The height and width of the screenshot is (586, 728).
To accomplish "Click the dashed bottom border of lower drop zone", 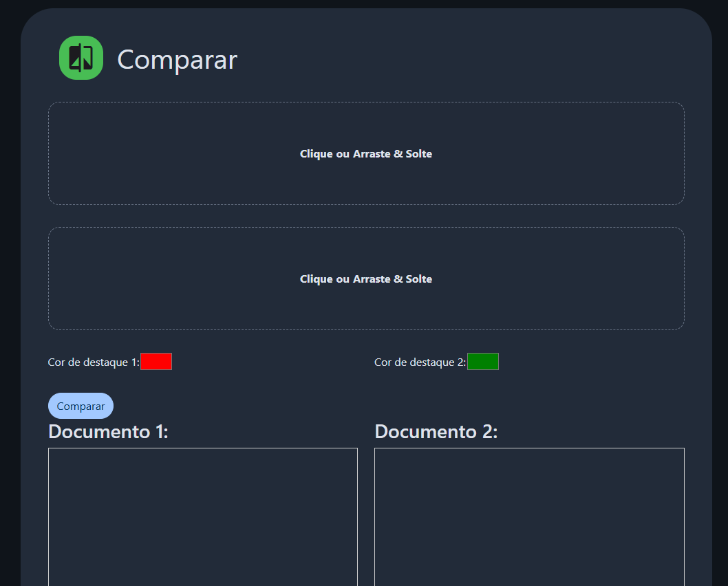I will 366,329.
